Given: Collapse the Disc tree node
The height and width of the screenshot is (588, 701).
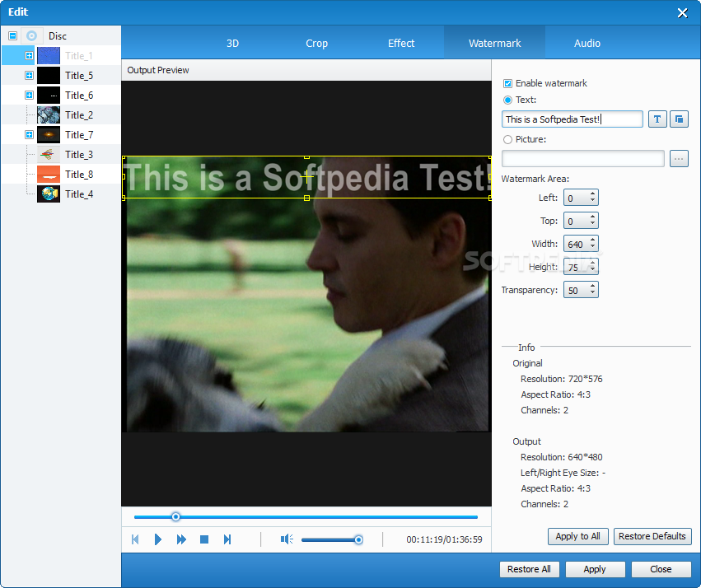Looking at the screenshot, I should click(13, 35).
